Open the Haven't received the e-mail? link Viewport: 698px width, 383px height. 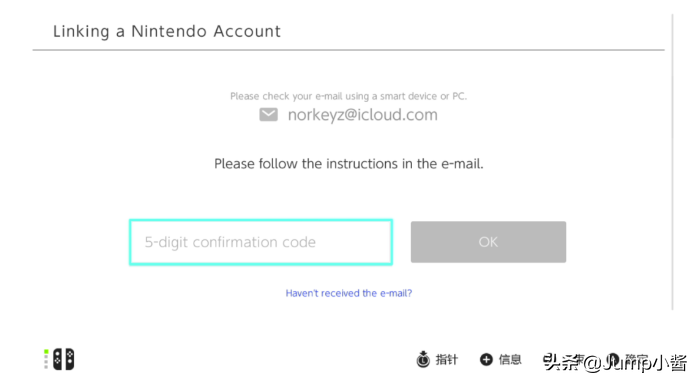[x=349, y=293]
